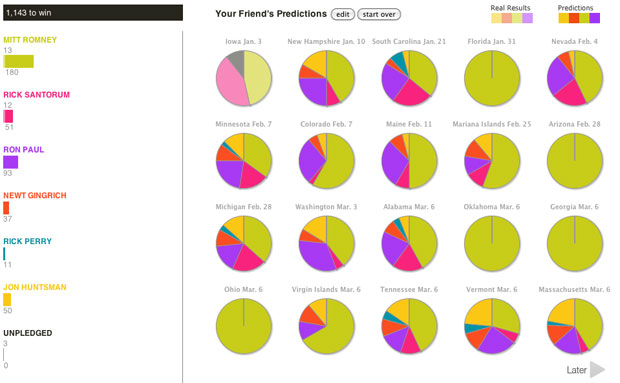620x383 pixels.
Task: Select the Ron Paul candidate name
Action: point(24,149)
